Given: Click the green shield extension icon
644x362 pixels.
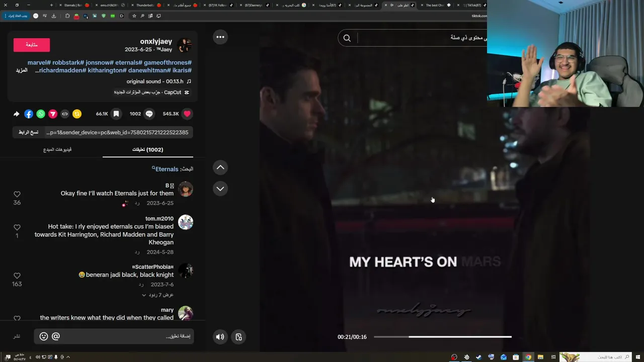Looking at the screenshot, I should point(104,16).
